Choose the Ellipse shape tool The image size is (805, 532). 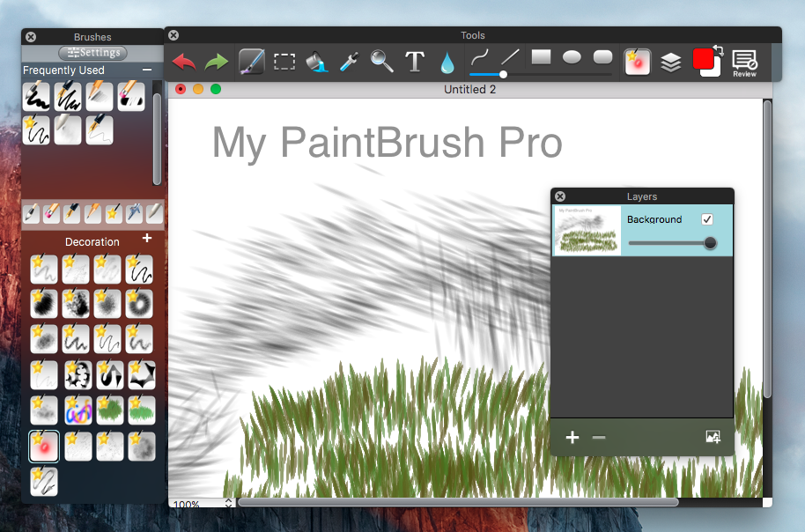(x=572, y=57)
